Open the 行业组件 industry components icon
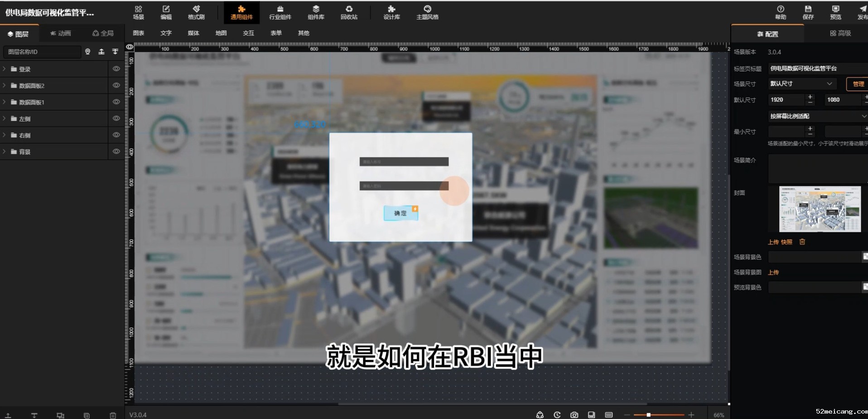The width and height of the screenshot is (868, 419). pyautogui.click(x=280, y=12)
